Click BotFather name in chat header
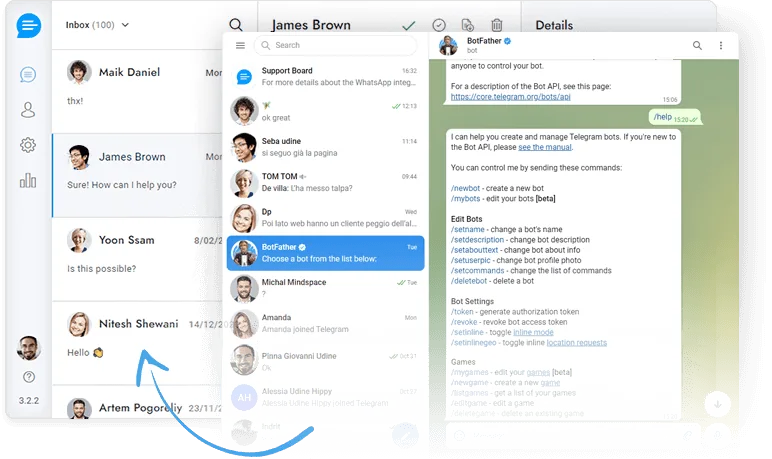 pos(484,41)
